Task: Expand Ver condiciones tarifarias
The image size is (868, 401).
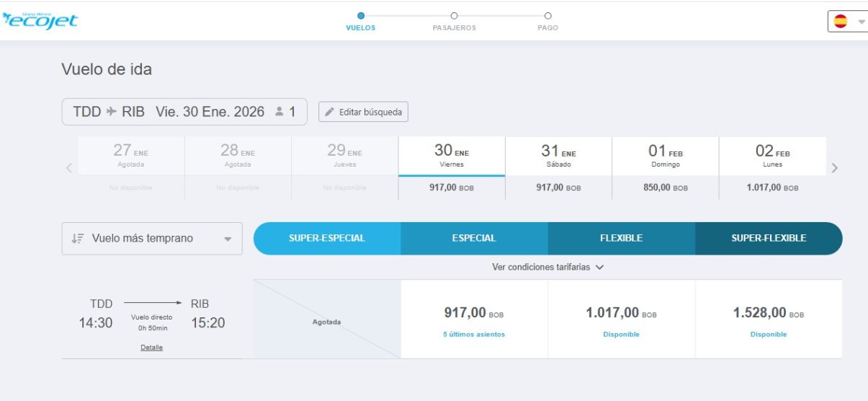Action: [x=547, y=267]
